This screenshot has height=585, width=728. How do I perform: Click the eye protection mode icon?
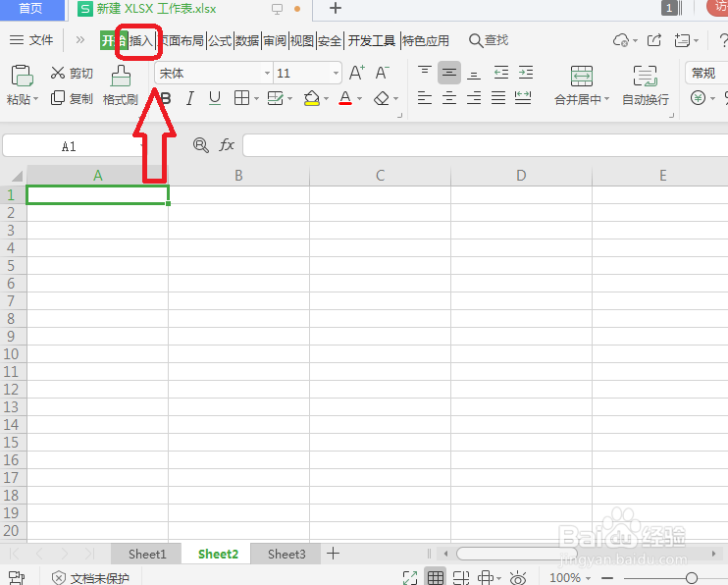pyautogui.click(x=518, y=577)
